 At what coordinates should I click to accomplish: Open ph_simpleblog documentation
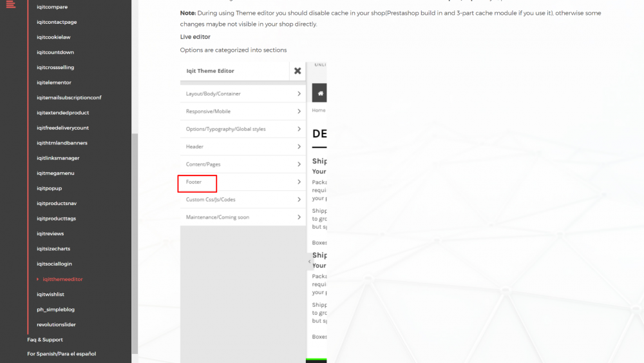point(55,309)
